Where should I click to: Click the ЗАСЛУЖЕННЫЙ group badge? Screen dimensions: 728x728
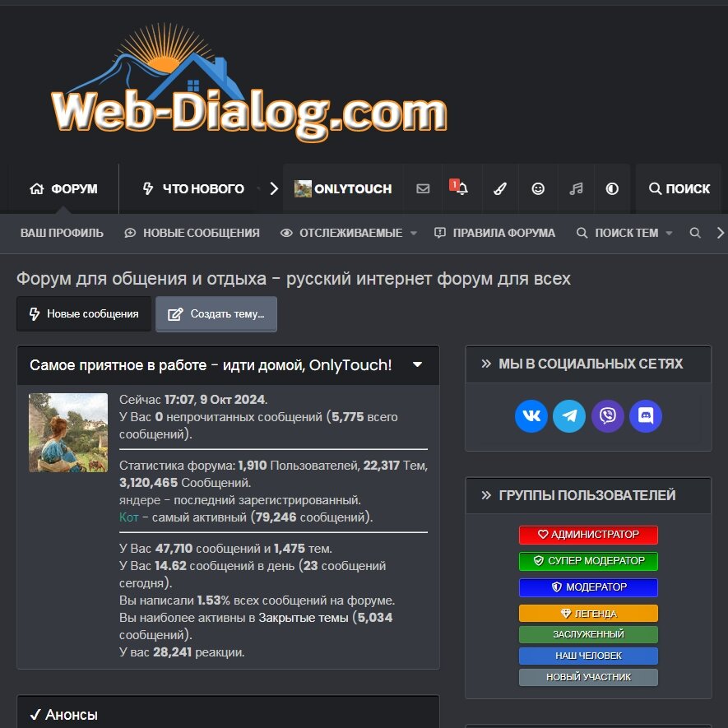588,634
